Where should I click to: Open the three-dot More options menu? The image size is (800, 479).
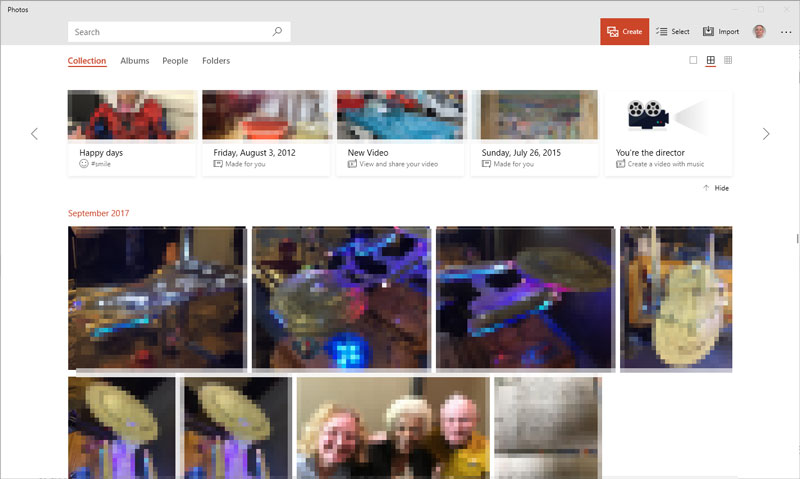785,32
